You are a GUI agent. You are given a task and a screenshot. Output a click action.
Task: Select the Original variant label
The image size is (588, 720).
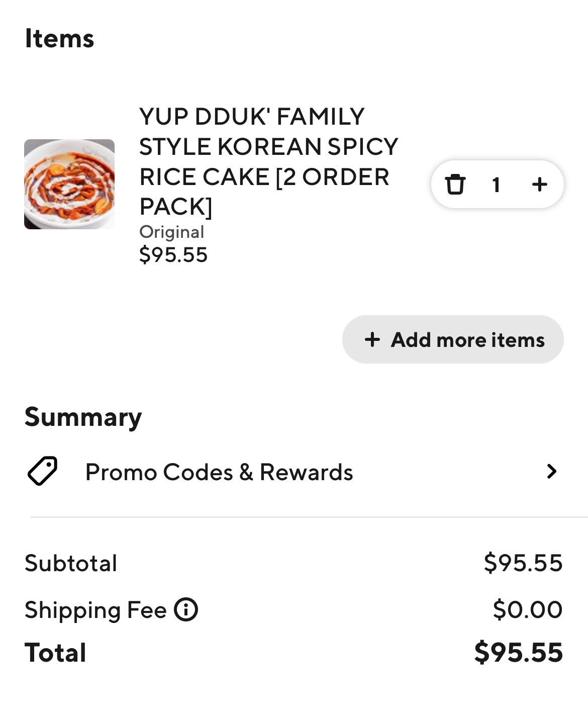click(171, 232)
